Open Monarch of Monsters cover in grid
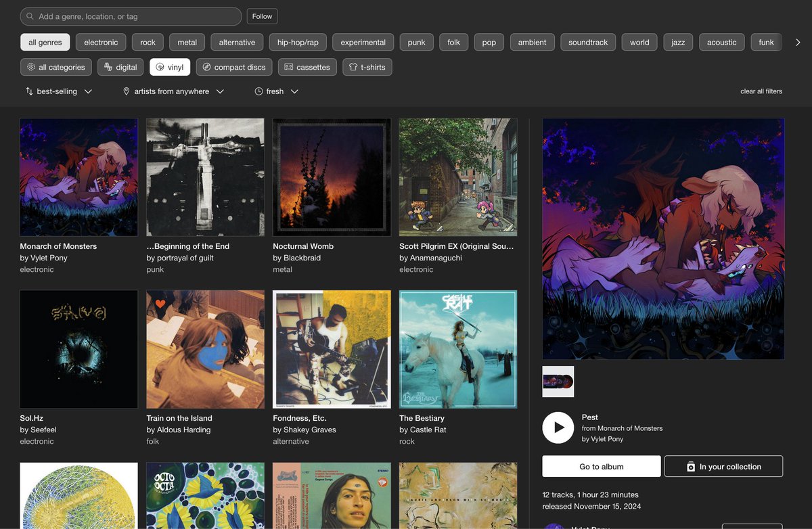The image size is (812, 529). [x=79, y=177]
